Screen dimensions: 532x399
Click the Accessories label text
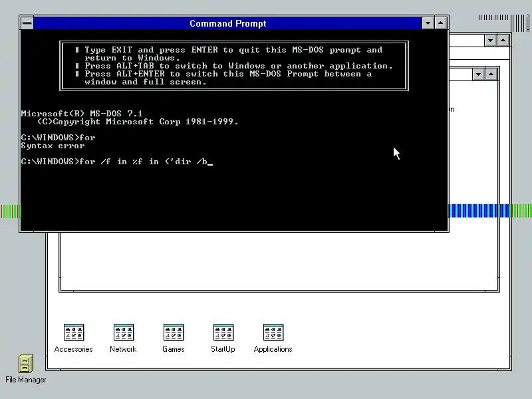point(74,349)
